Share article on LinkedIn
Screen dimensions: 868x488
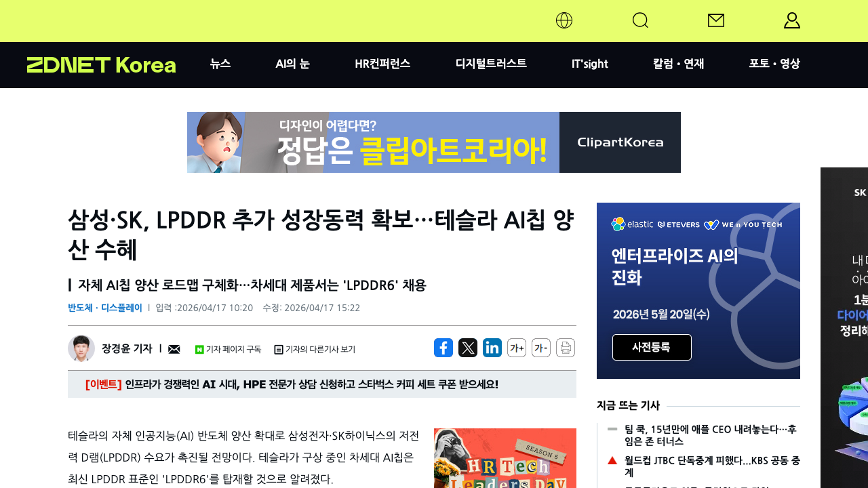pyautogui.click(x=492, y=348)
